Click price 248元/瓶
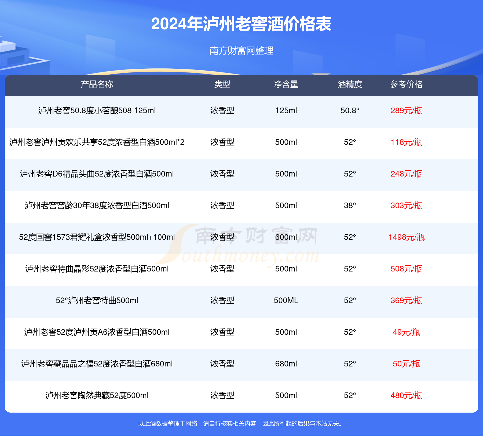This screenshot has height=448, width=483. pos(407,174)
